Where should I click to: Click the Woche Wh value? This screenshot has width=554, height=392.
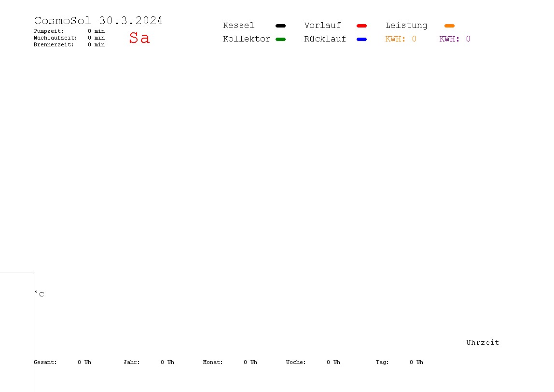click(x=333, y=362)
